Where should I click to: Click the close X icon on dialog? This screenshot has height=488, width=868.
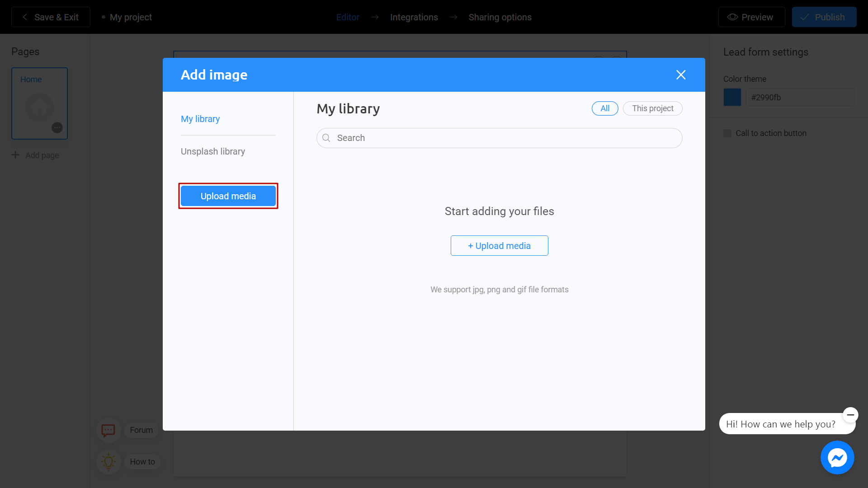tap(681, 75)
